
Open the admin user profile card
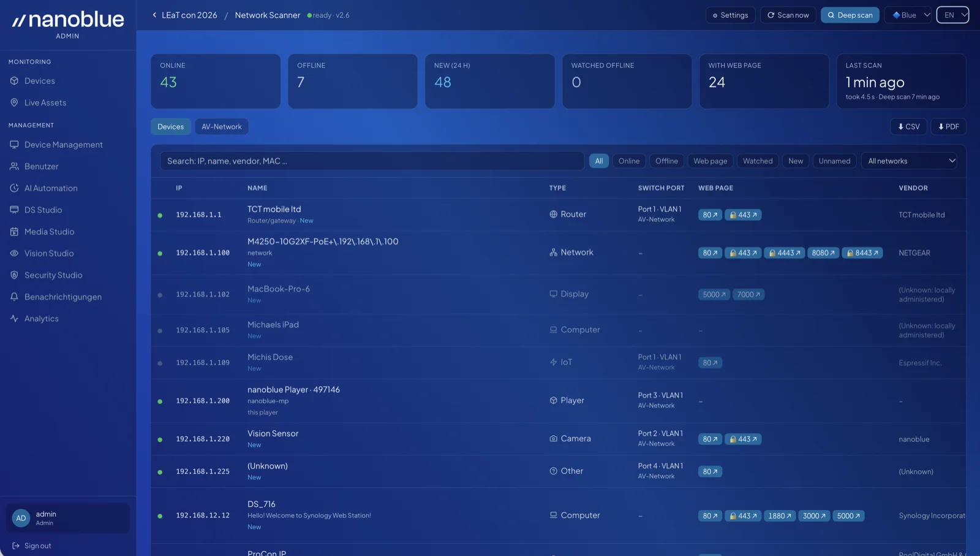67,519
